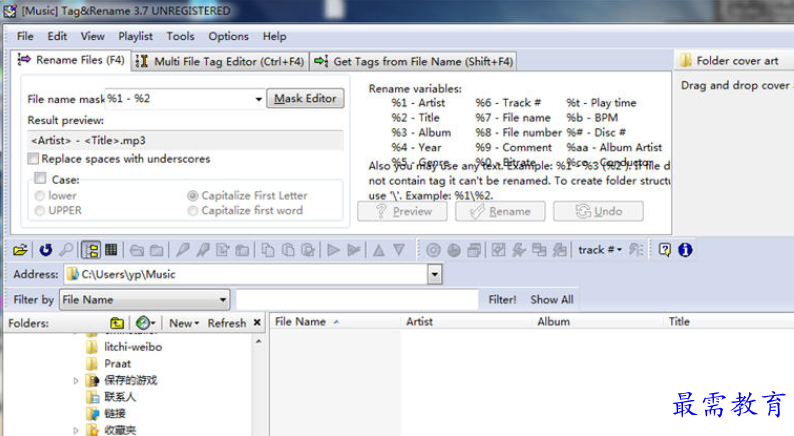Close the Folders panel with the X
Viewport: 794px width, 436px height.
(x=257, y=323)
